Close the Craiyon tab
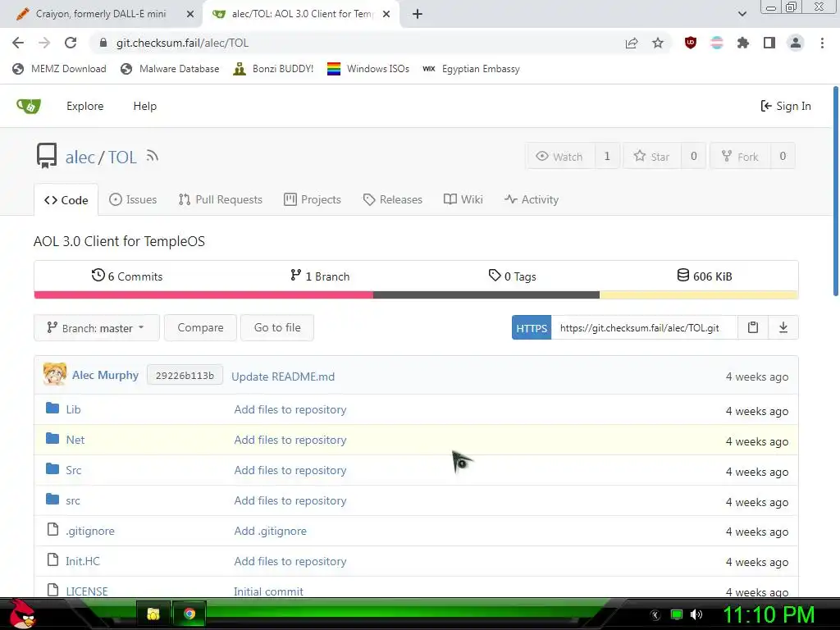Viewport: 840px width, 630px height. 190,14
